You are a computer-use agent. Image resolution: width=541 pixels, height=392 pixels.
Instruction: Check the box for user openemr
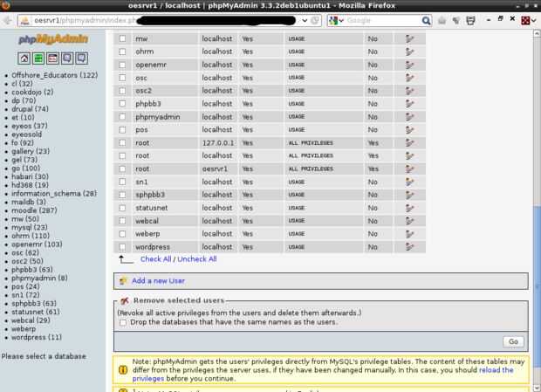pyautogui.click(x=122, y=65)
